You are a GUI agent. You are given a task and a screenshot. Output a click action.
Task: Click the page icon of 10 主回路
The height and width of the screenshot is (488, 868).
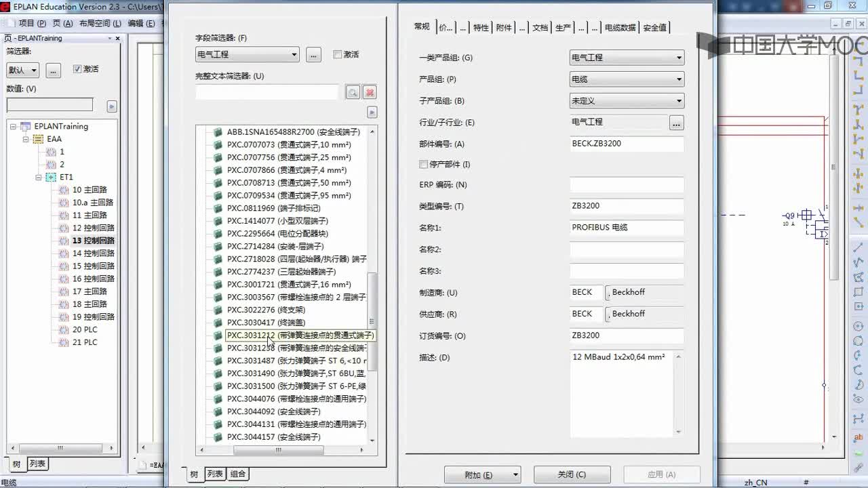coord(64,190)
